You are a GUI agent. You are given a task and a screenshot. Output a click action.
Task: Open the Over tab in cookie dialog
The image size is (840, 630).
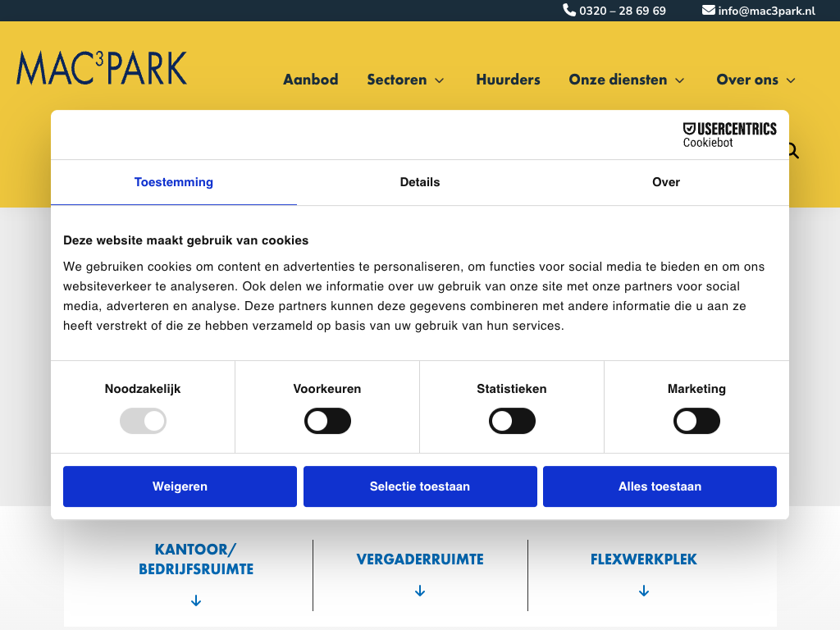point(665,182)
